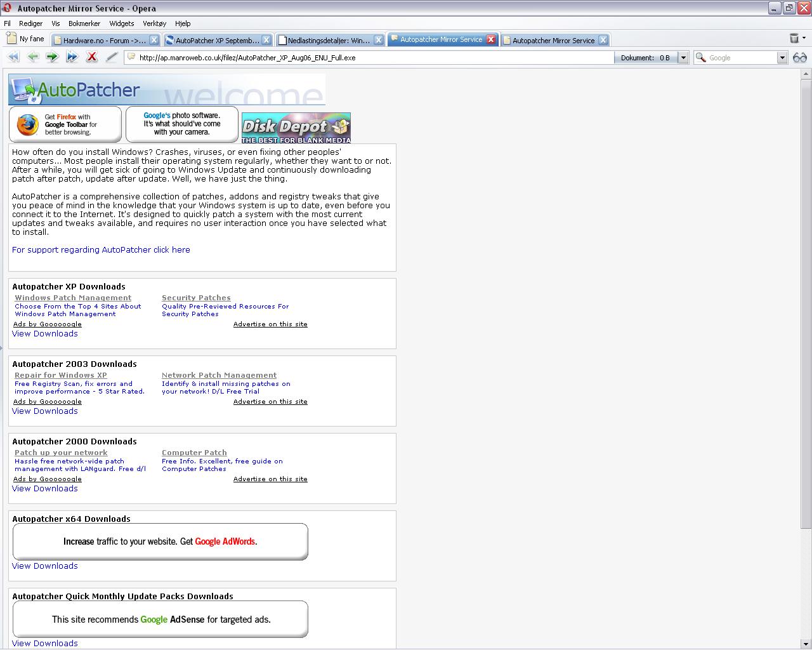Close the Hardware.no Forum tab

pos(154,40)
